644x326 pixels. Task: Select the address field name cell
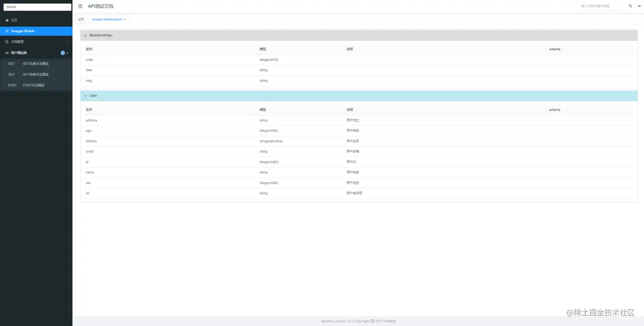tap(91, 120)
